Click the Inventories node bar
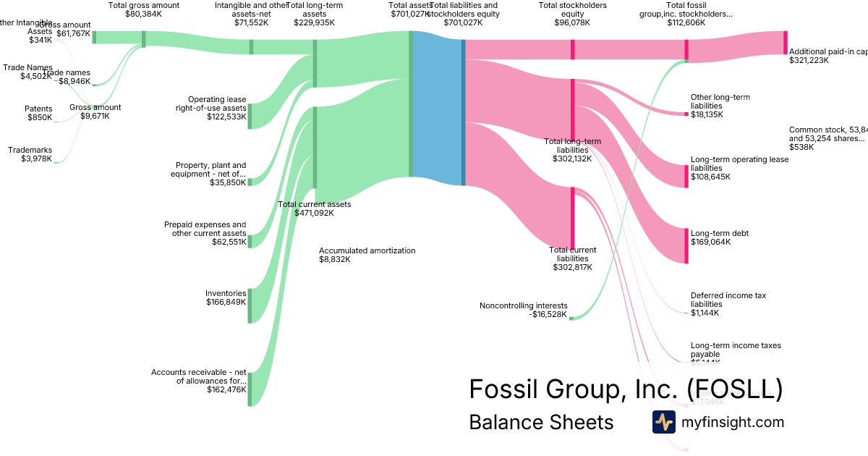 (250, 305)
